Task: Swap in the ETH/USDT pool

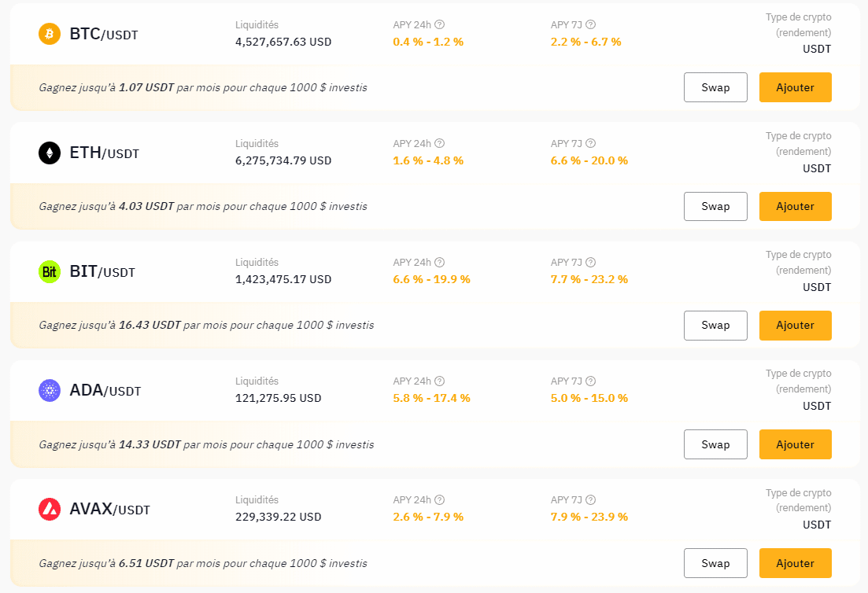Action: tap(715, 206)
